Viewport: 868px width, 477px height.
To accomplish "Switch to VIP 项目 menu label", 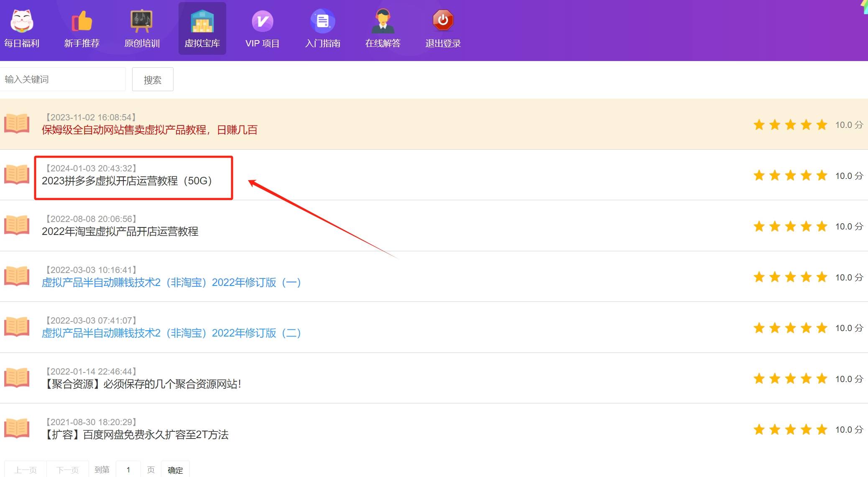I will 263,43.
